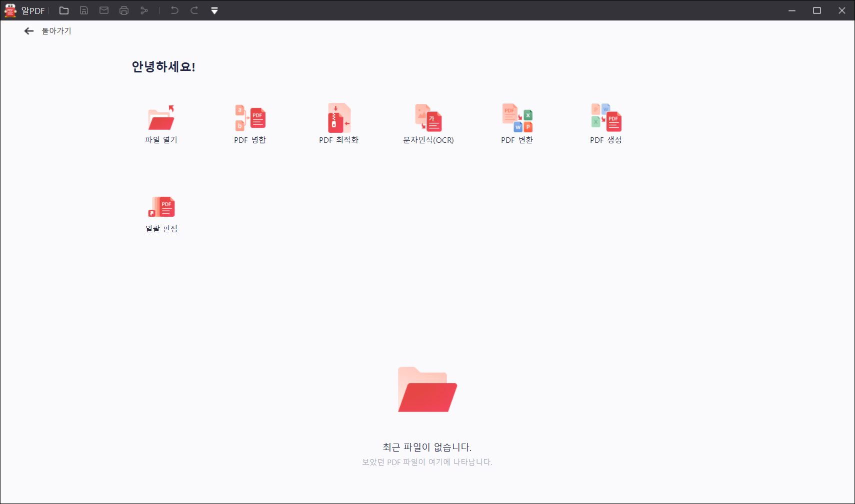Click the empty recent files folder graphic
The height and width of the screenshot is (504, 855).
(427, 390)
